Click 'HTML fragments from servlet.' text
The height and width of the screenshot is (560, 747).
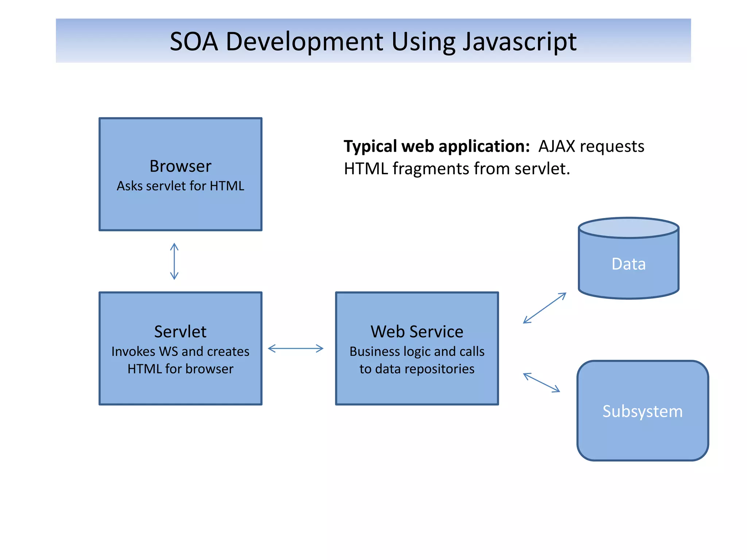point(457,169)
